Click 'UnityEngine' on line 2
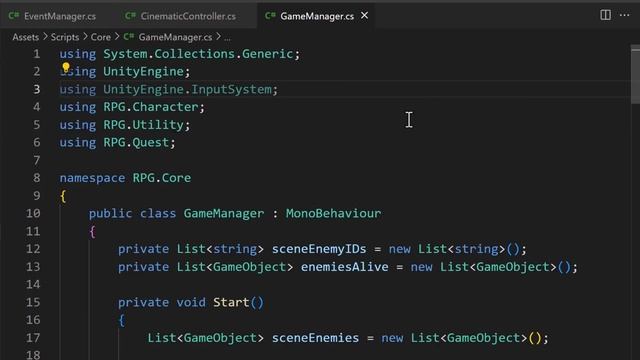 click(x=143, y=72)
